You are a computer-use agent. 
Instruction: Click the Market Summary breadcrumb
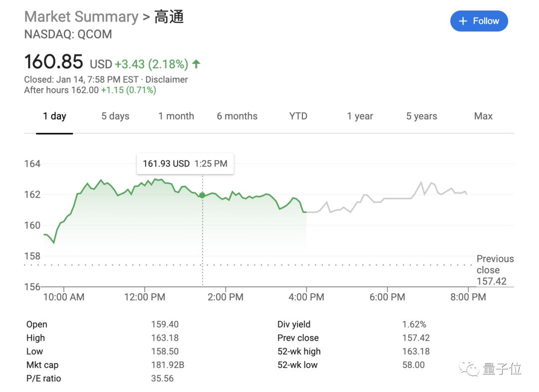tap(81, 16)
